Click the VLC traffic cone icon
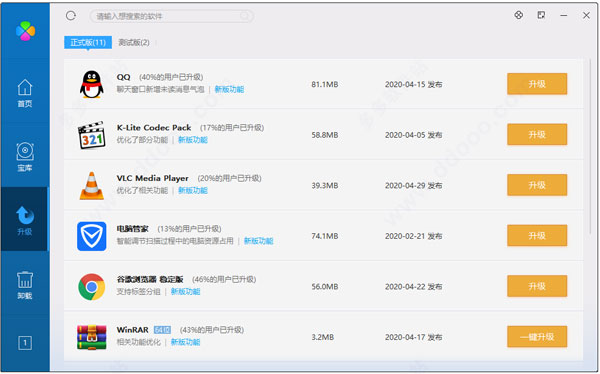The image size is (600, 374). (91, 186)
